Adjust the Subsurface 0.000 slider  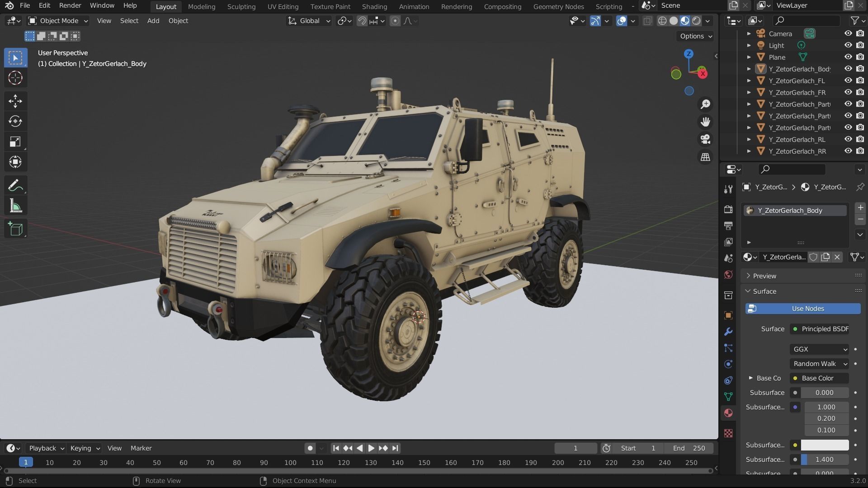pos(825,393)
